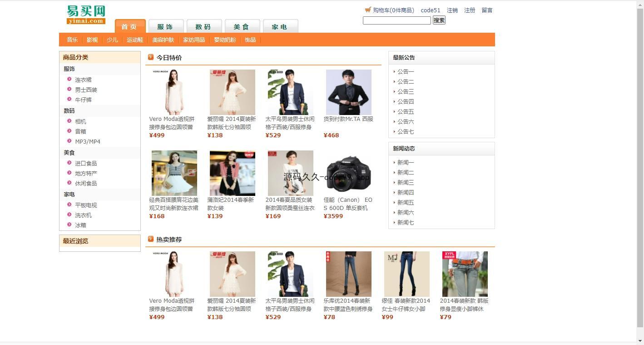Click the 缪佳 jeans thumbnail
644x345 pixels.
407,274
